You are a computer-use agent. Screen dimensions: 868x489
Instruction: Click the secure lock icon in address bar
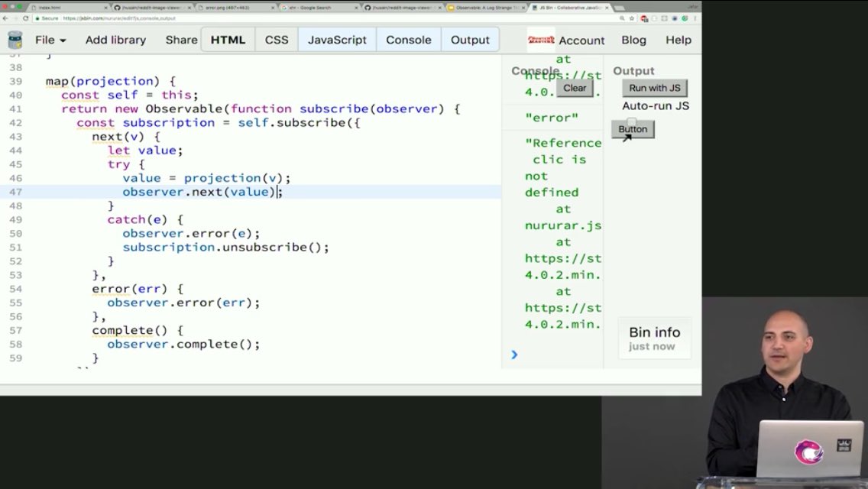(37, 18)
